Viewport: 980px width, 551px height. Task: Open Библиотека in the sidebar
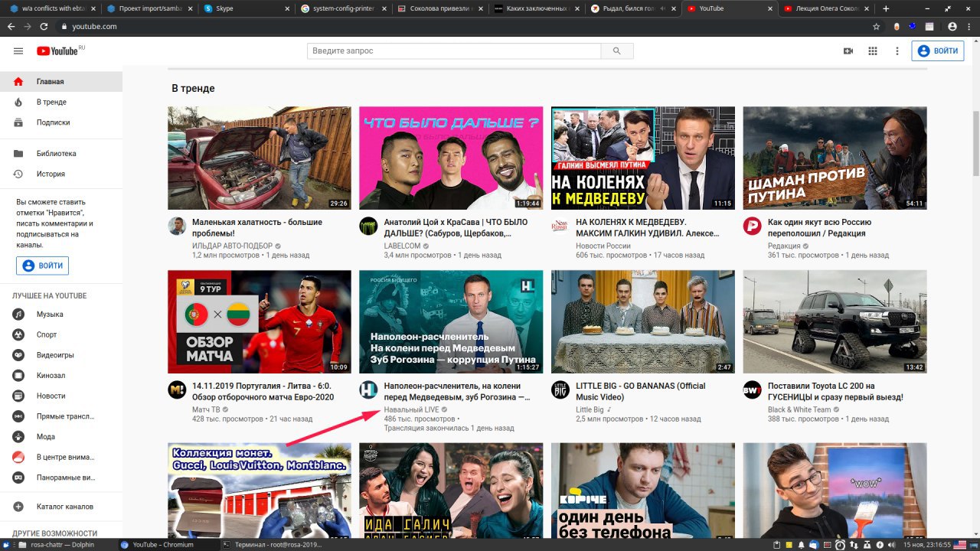[x=61, y=153]
